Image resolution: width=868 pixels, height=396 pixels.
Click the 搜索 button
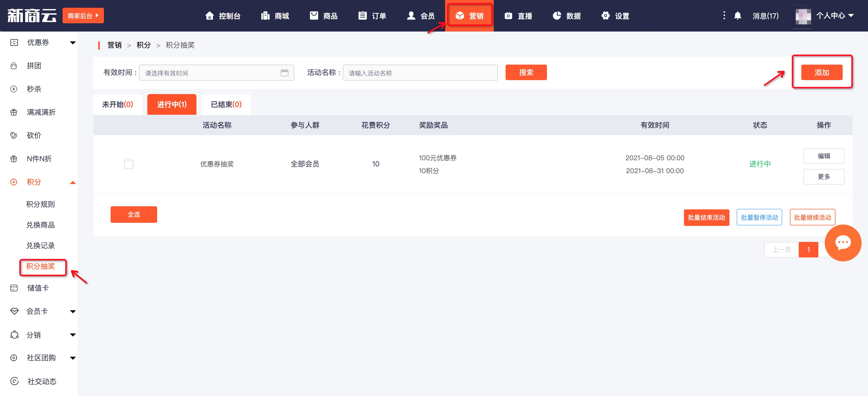(526, 72)
